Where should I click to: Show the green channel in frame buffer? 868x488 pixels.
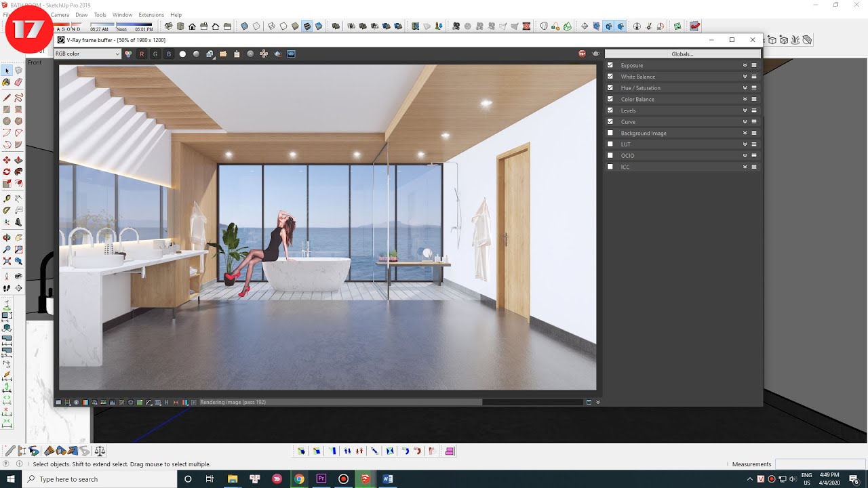[x=155, y=54]
